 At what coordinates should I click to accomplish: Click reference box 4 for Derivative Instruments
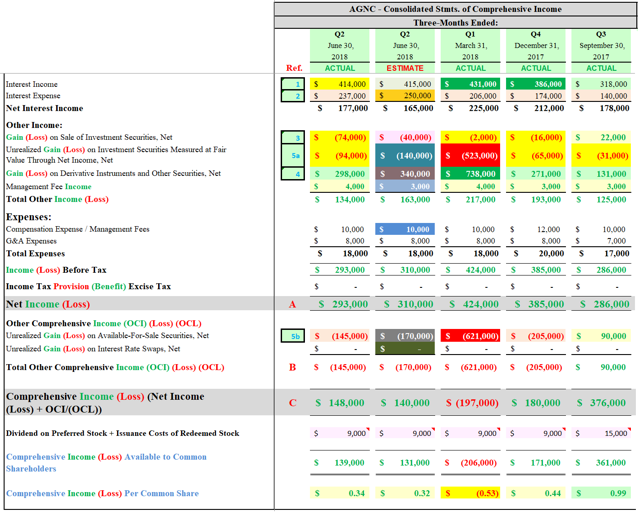click(293, 174)
